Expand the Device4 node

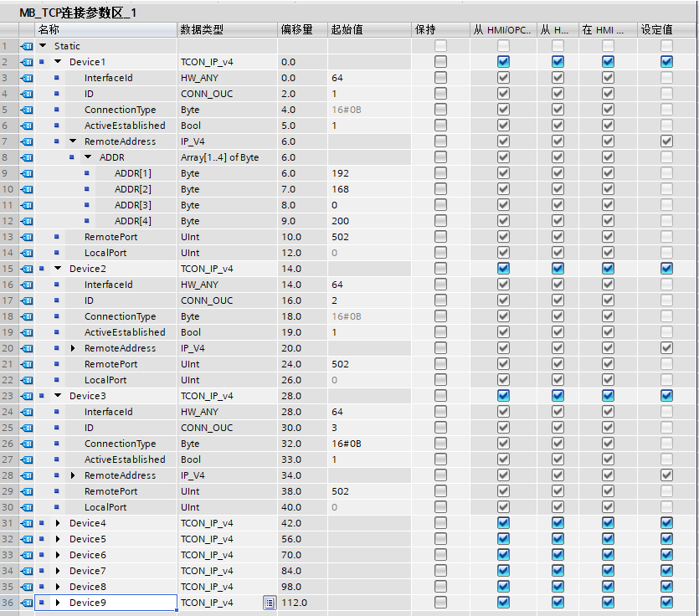[x=58, y=523]
